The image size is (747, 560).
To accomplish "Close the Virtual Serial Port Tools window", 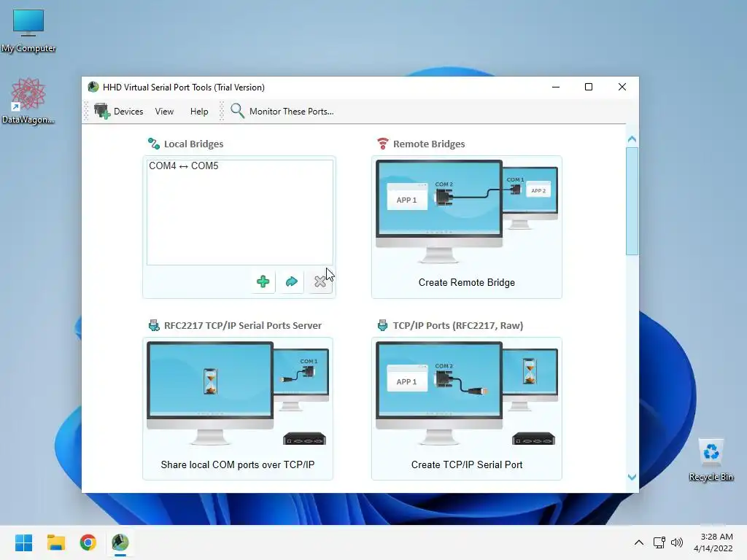I will (622, 87).
